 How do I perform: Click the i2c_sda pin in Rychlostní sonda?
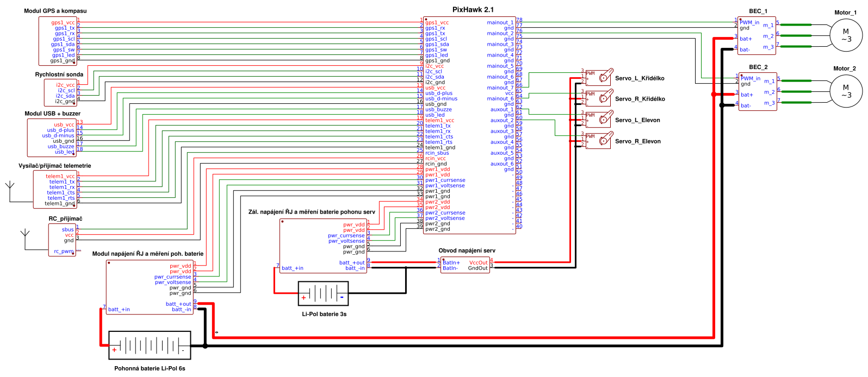65,96
